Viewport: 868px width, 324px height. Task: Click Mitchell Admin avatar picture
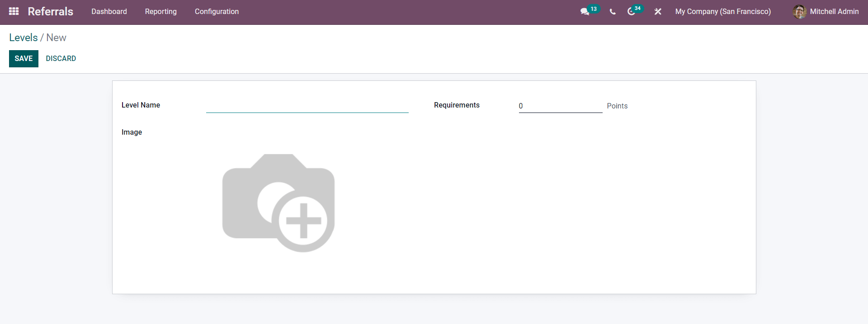(x=799, y=12)
